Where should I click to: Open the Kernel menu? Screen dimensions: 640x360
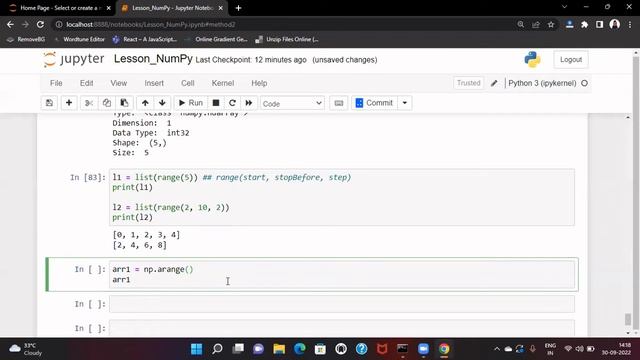click(x=223, y=83)
